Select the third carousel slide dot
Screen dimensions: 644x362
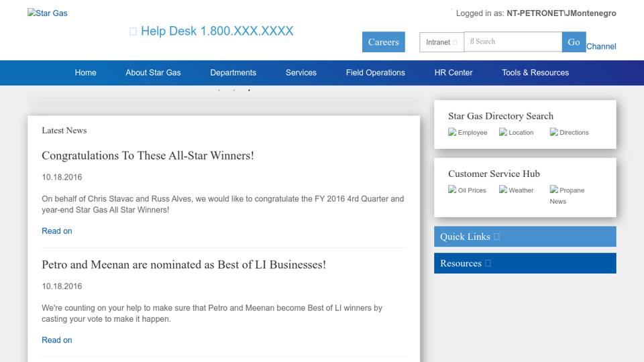pyautogui.click(x=249, y=90)
